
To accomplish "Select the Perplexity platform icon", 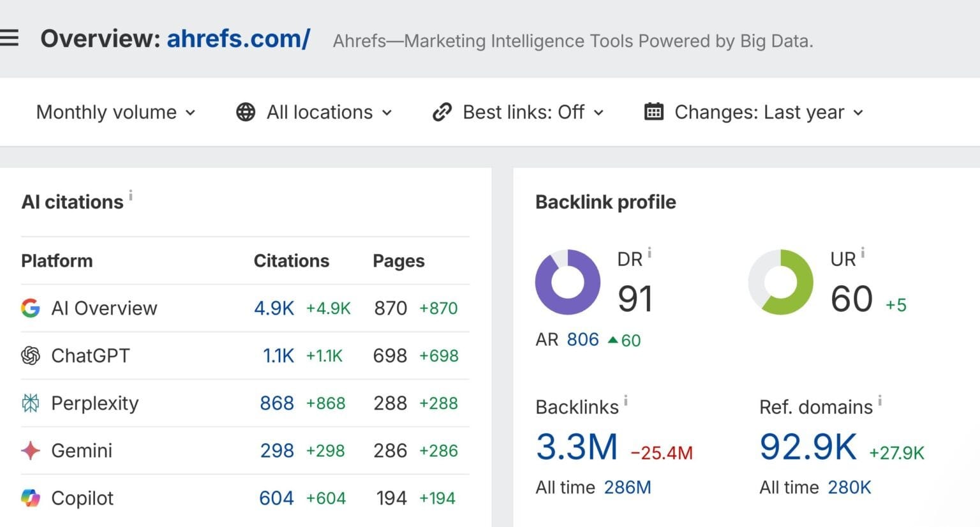I will point(30,403).
